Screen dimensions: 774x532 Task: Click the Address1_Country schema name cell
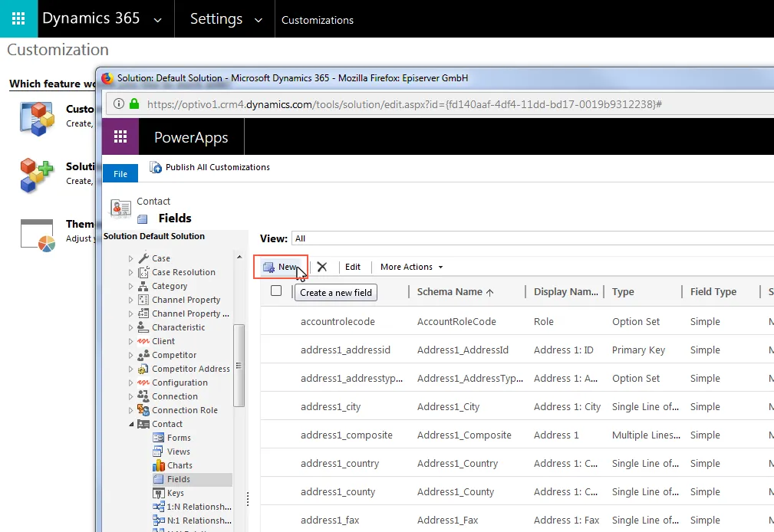458,464
